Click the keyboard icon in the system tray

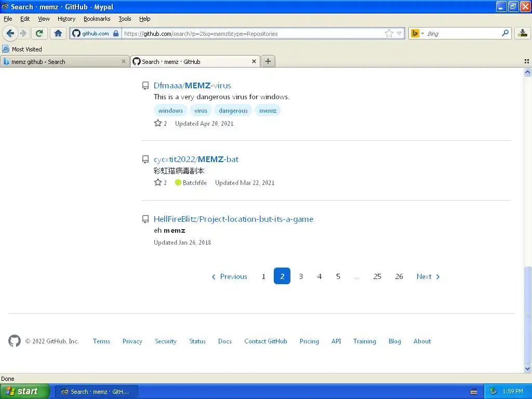tap(474, 392)
